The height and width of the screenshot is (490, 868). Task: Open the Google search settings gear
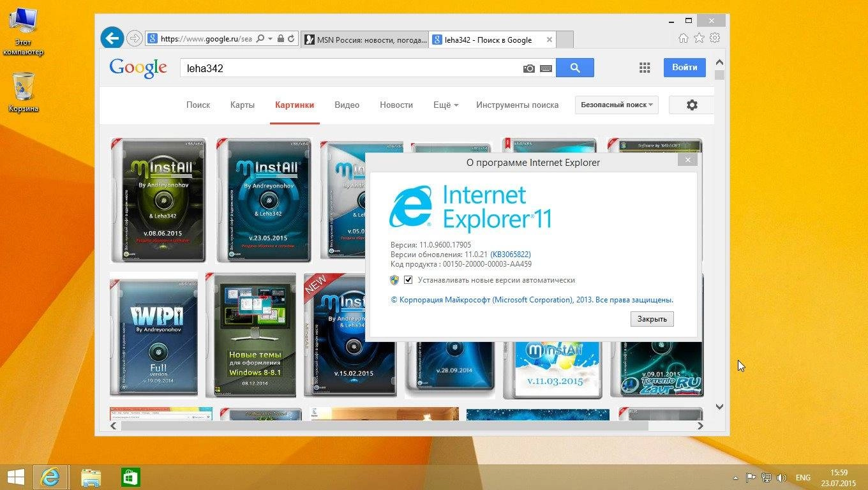click(x=692, y=105)
